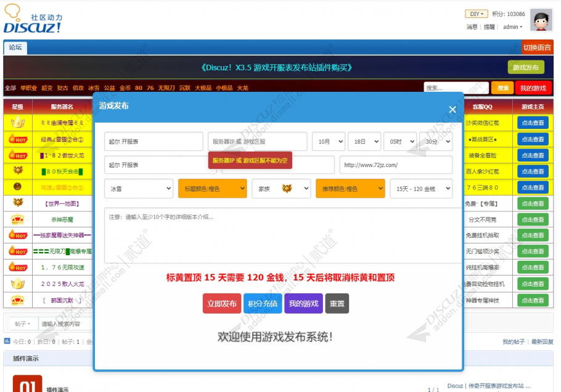Open the 标题颜色:橙色 color dropdown
Screen dimensions: 561x392
(x=213, y=189)
